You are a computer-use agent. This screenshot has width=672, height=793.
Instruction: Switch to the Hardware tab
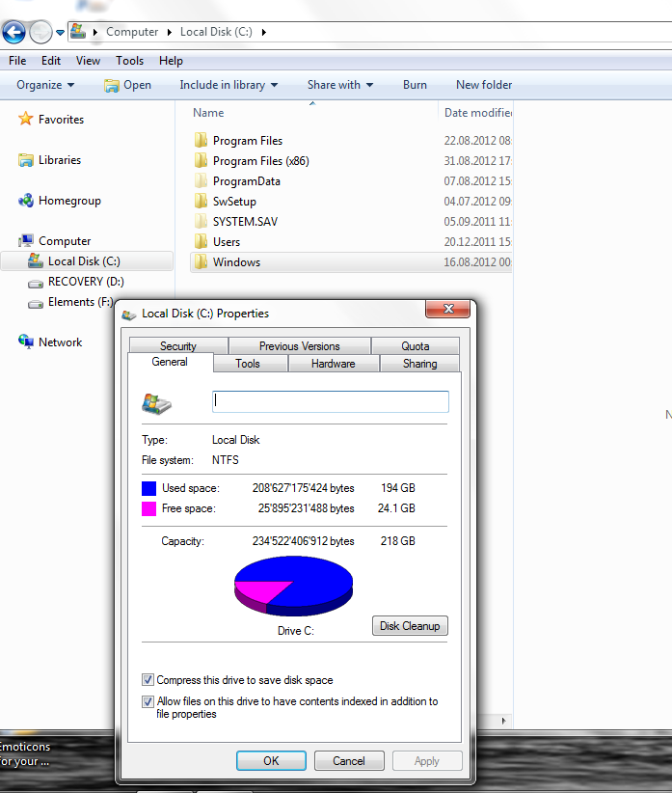(x=334, y=364)
